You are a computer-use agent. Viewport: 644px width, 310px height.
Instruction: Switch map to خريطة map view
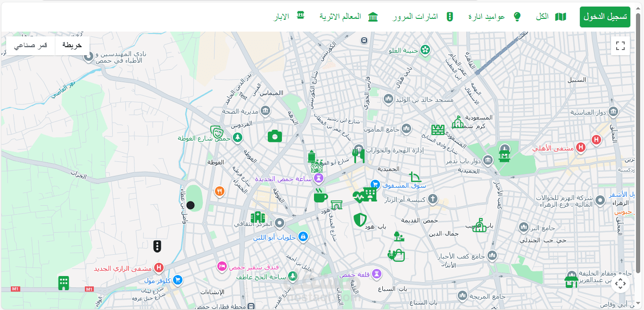click(x=72, y=45)
